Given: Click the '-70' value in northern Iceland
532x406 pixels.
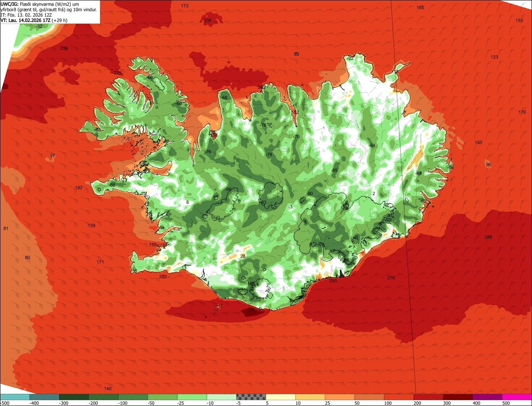Looking at the screenshot, I should [x=296, y=137].
